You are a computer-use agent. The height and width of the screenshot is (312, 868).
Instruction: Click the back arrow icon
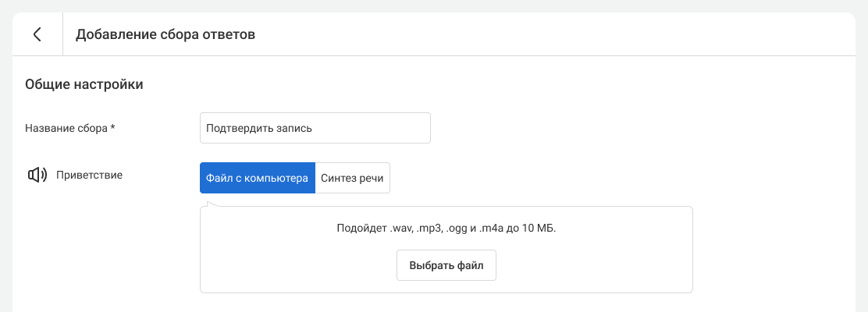[37, 34]
